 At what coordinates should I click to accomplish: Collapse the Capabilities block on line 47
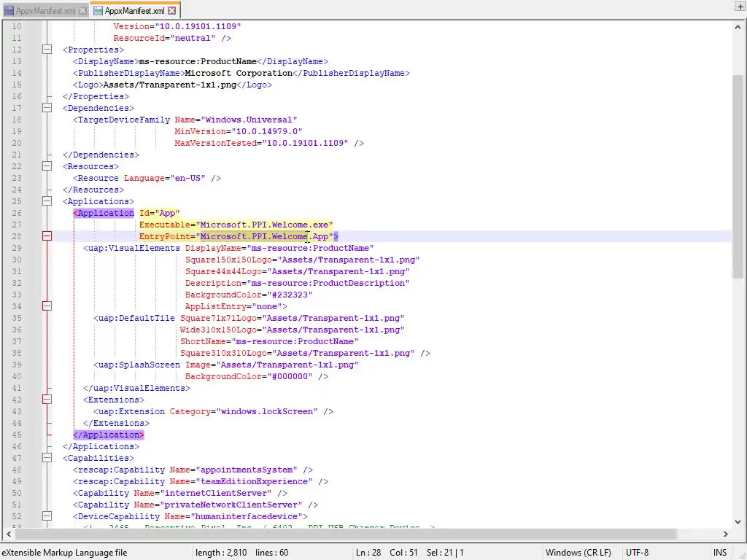tap(47, 458)
